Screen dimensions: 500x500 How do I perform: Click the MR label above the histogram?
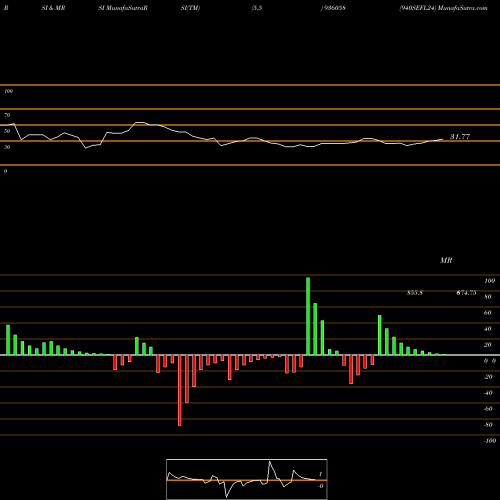446,260
